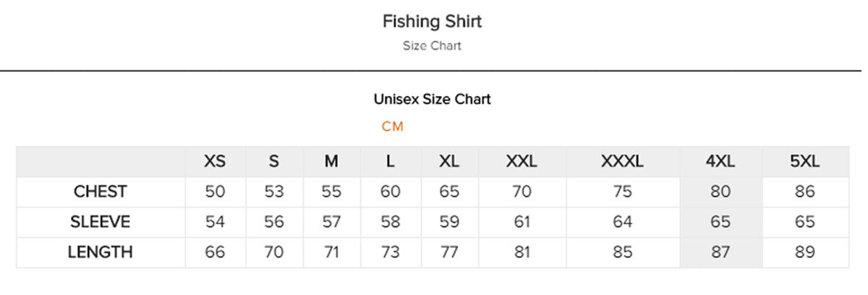The width and height of the screenshot is (868, 295).
Task: Select the CM unit label
Action: pos(393,127)
